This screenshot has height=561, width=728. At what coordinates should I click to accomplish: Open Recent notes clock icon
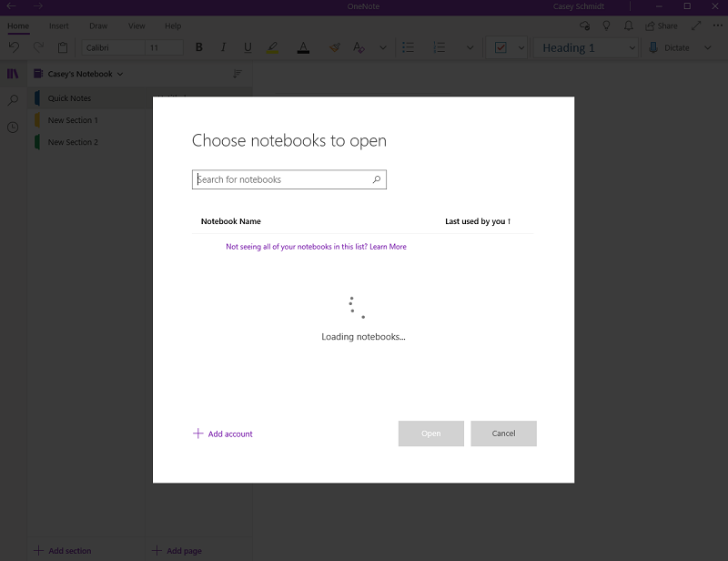tap(13, 127)
